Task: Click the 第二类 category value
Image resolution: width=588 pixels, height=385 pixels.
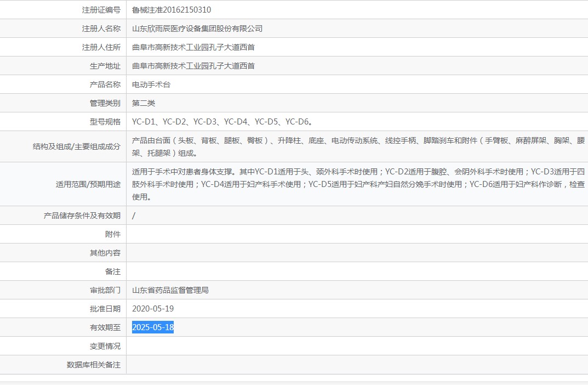Action: [144, 103]
